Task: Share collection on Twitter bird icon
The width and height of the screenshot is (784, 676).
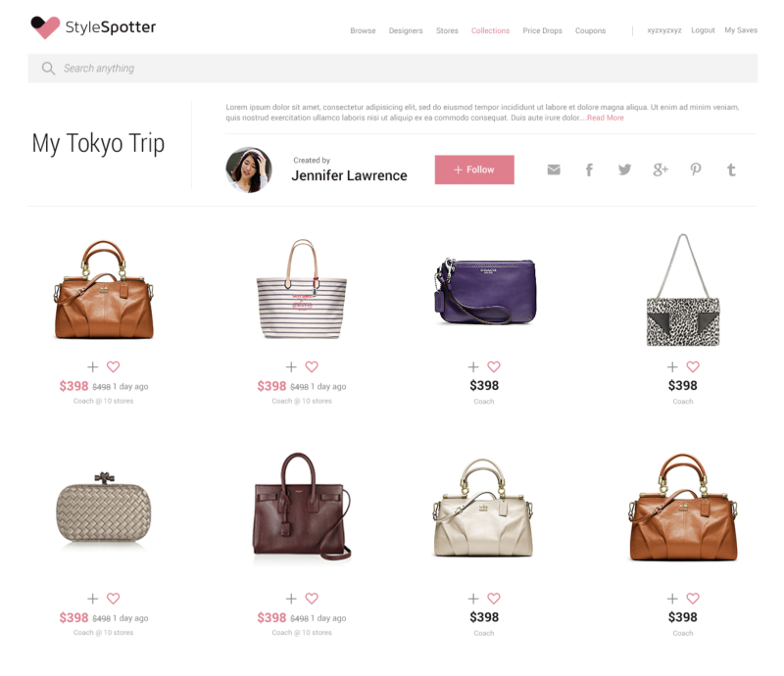Action: pyautogui.click(x=624, y=169)
